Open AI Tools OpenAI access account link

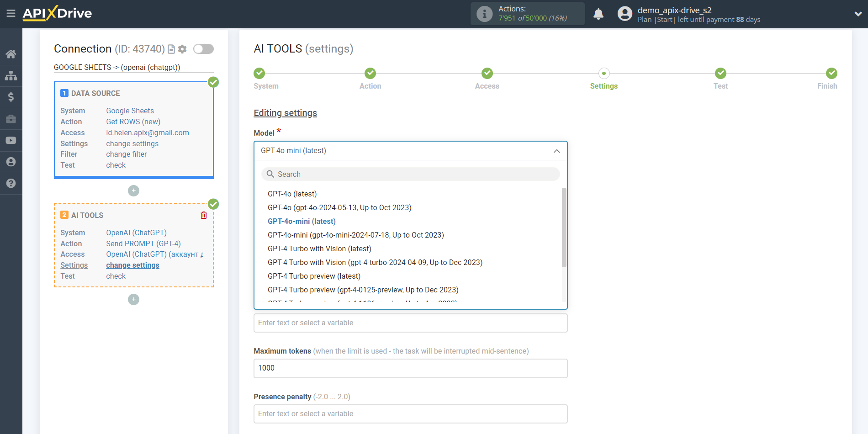pyautogui.click(x=154, y=254)
